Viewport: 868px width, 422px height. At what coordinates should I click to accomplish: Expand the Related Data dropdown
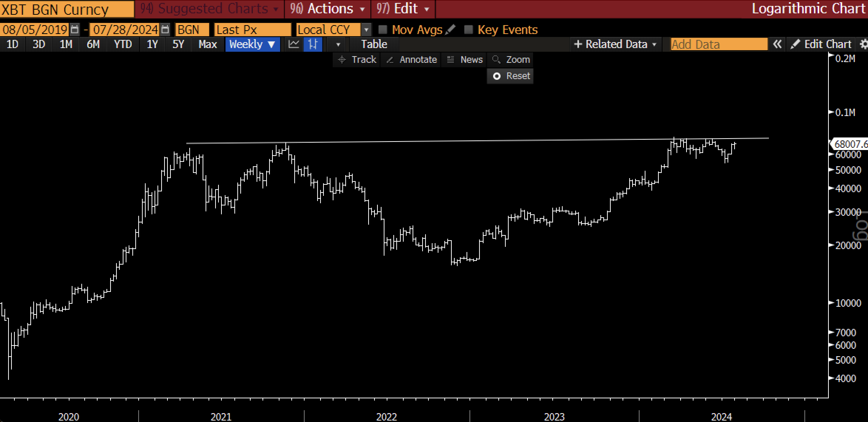[x=616, y=44]
